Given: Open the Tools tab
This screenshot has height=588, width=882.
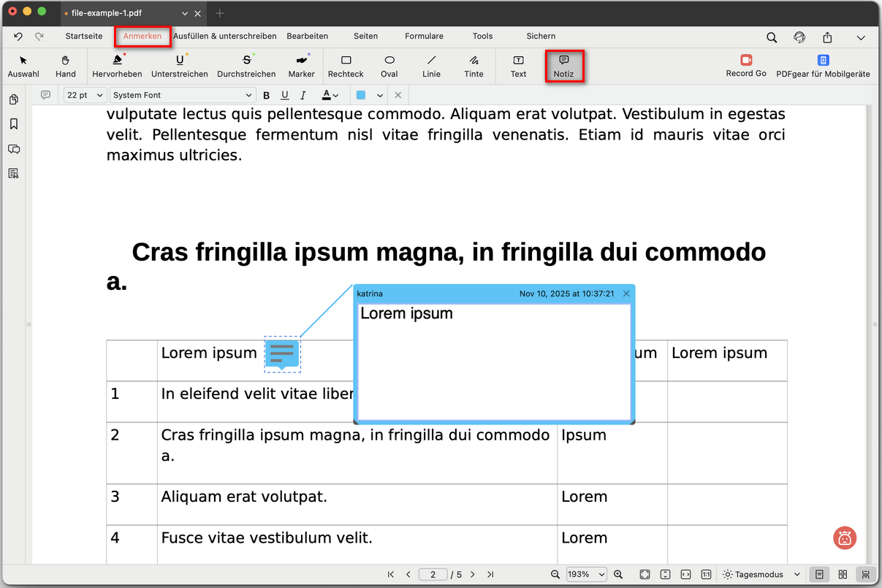Looking at the screenshot, I should [x=482, y=36].
